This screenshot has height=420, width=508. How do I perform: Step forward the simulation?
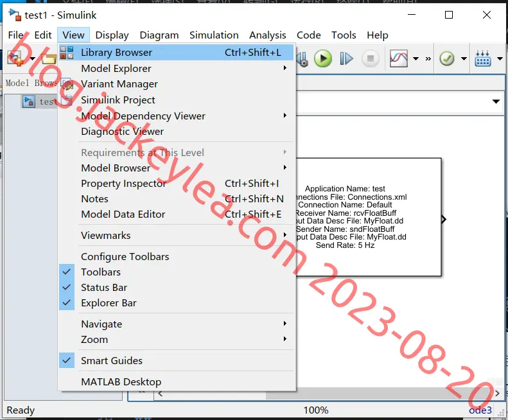coord(346,58)
